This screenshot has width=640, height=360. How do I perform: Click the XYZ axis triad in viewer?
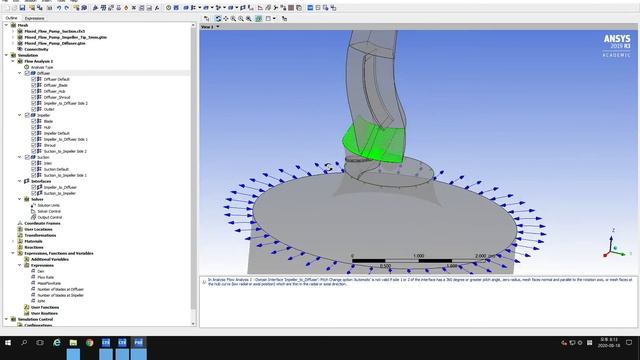tap(616, 245)
